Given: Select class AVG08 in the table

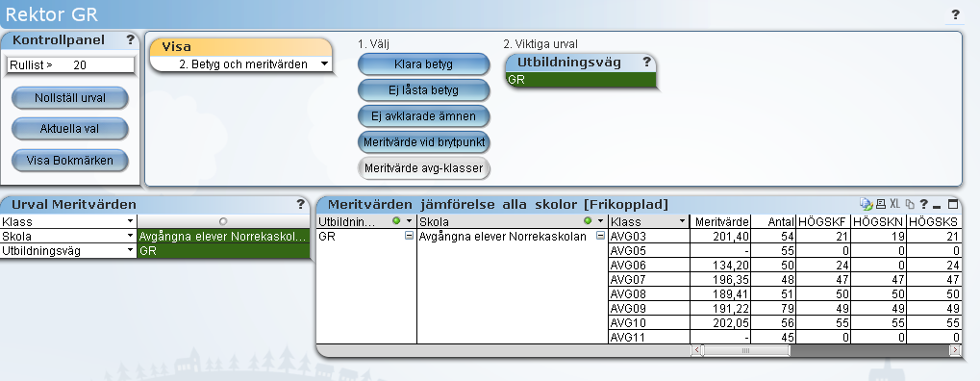Looking at the screenshot, I should (x=649, y=294).
